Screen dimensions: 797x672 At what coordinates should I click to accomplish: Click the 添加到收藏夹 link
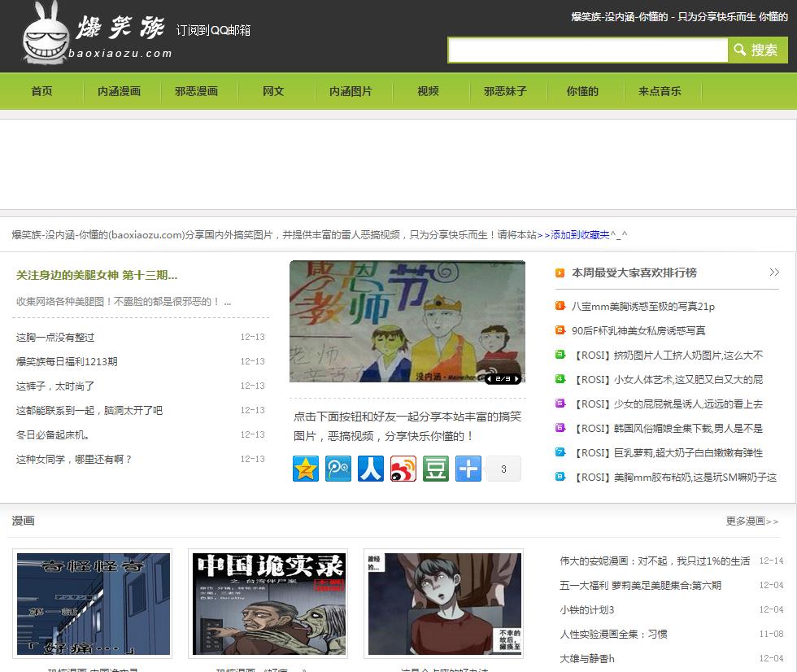580,235
